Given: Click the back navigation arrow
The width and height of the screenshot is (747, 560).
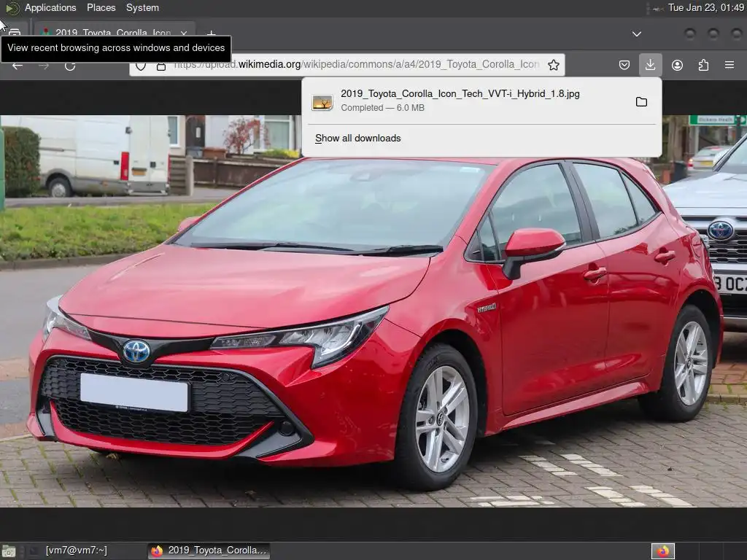Looking at the screenshot, I should click(18, 66).
